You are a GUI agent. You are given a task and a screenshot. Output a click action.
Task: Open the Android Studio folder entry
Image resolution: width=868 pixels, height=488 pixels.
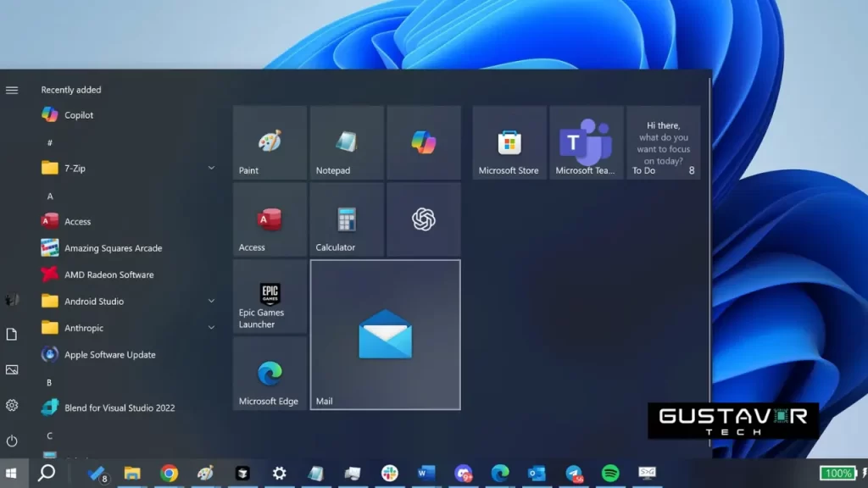pyautogui.click(x=129, y=301)
